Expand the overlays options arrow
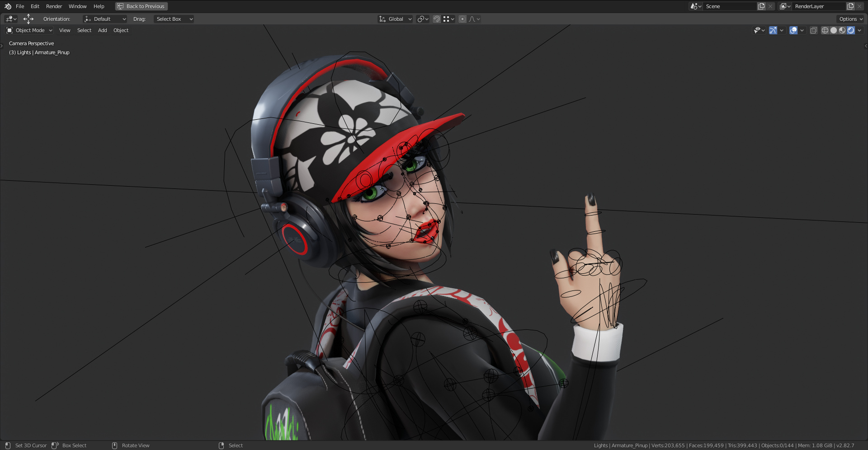 tap(802, 30)
